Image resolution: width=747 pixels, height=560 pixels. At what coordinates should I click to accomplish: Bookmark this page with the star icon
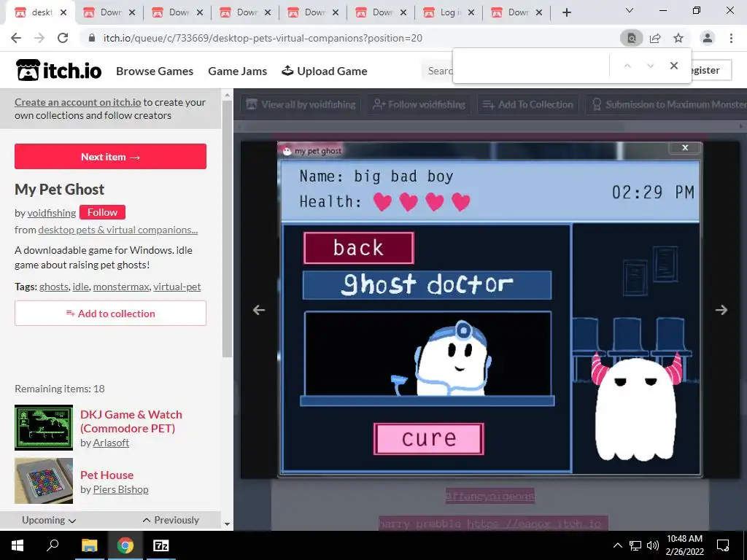(x=678, y=38)
